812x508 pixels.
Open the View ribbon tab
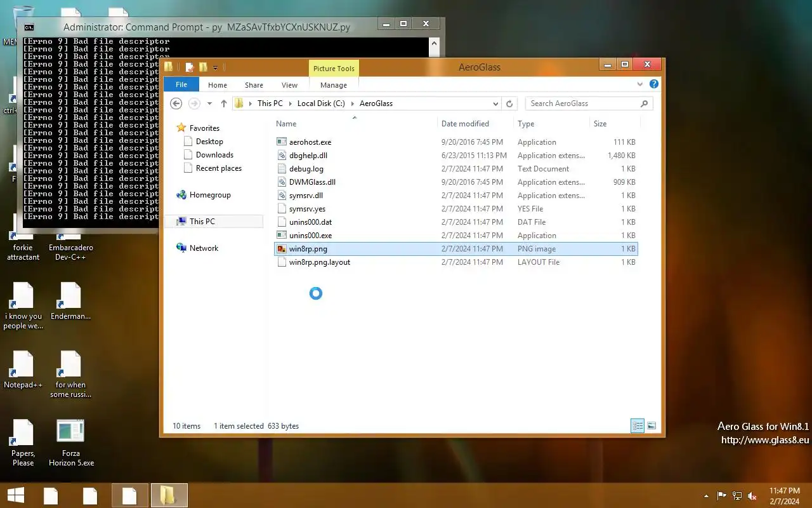click(x=289, y=85)
